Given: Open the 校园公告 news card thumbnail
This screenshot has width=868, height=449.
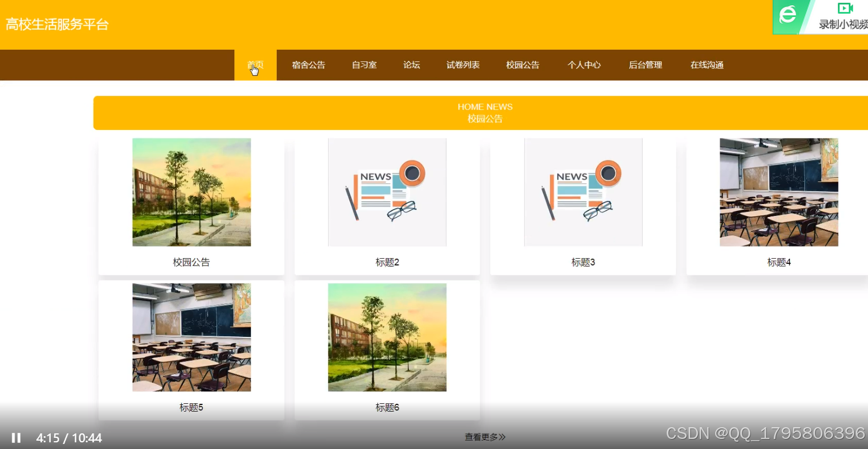Looking at the screenshot, I should point(191,192).
